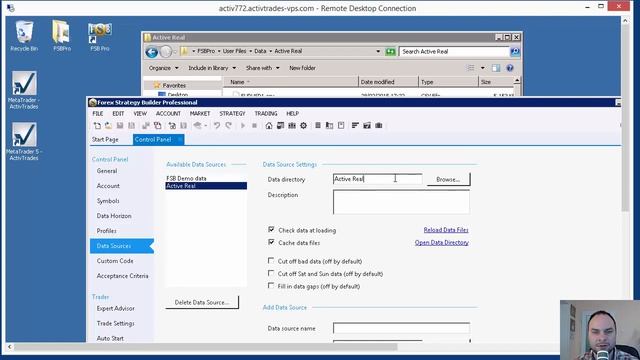This screenshot has width=640, height=360.
Task: Open Include in library dropdown
Action: click(x=212, y=68)
